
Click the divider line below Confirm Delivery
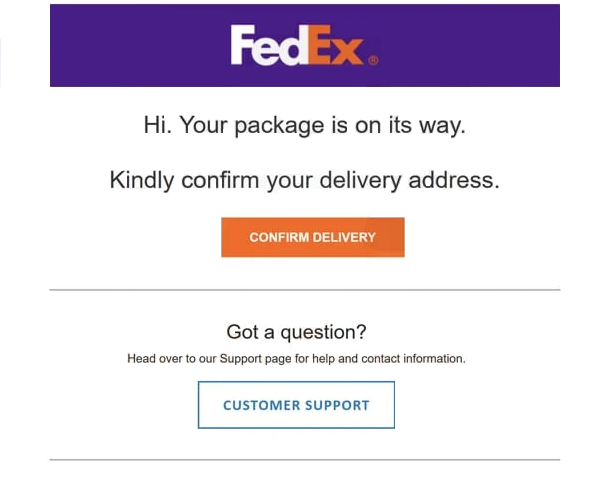[x=305, y=290]
